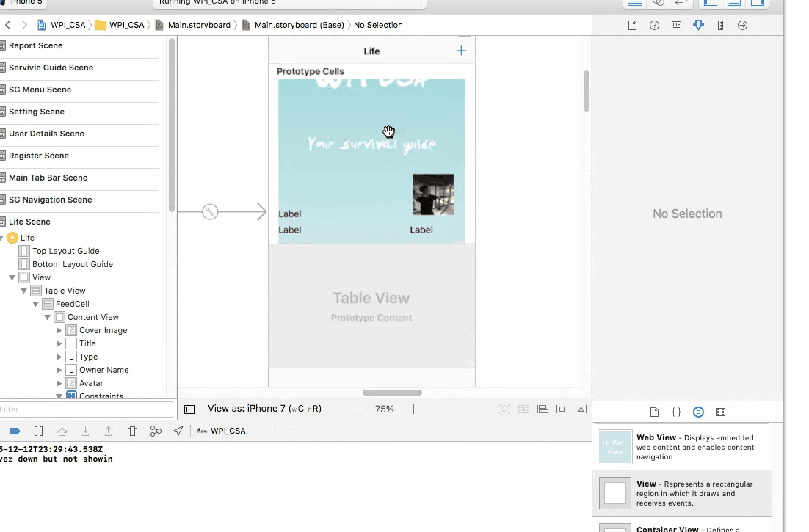Expand the Owner Name label node
Image resolution: width=809 pixels, height=532 pixels.
click(x=59, y=370)
